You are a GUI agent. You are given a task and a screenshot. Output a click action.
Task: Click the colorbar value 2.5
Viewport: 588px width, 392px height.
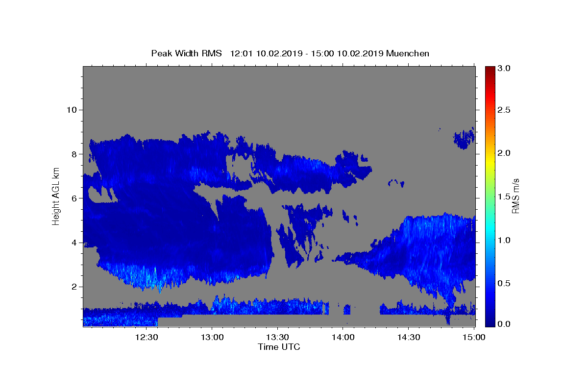(x=504, y=110)
